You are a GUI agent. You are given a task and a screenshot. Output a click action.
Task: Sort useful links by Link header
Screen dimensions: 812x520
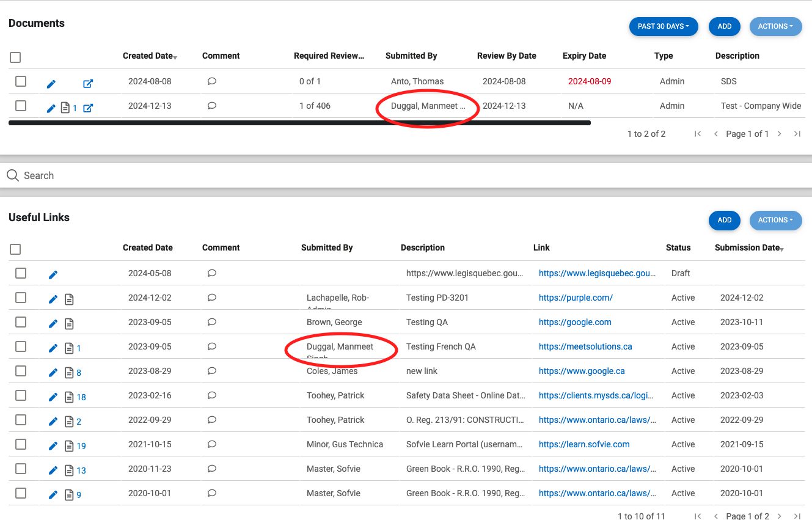pos(541,247)
